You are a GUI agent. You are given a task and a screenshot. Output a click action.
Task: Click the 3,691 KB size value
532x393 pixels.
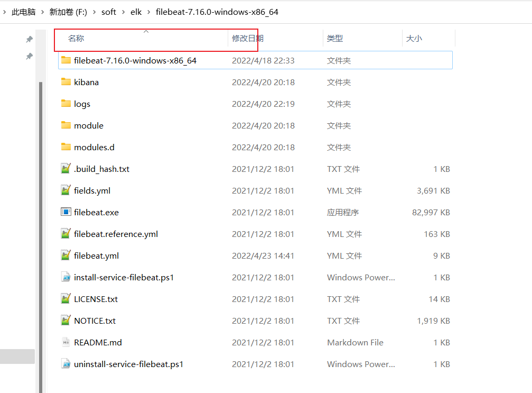[433, 191]
